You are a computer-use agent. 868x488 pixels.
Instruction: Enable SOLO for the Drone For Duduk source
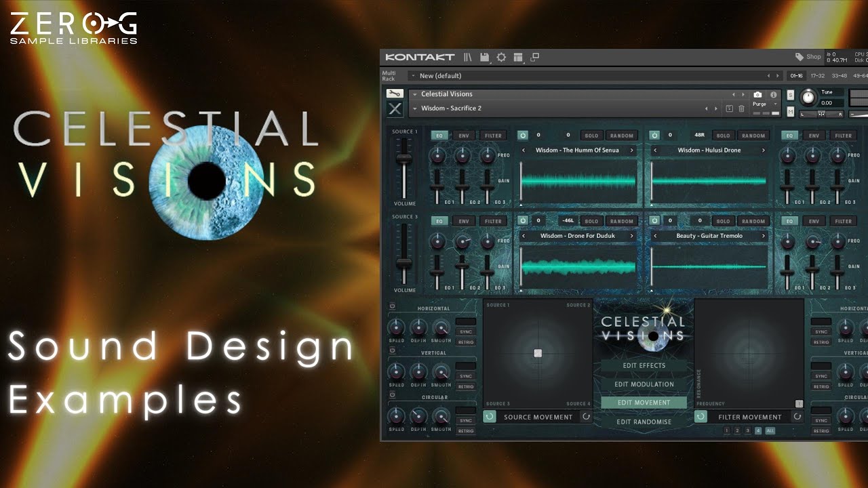point(591,221)
